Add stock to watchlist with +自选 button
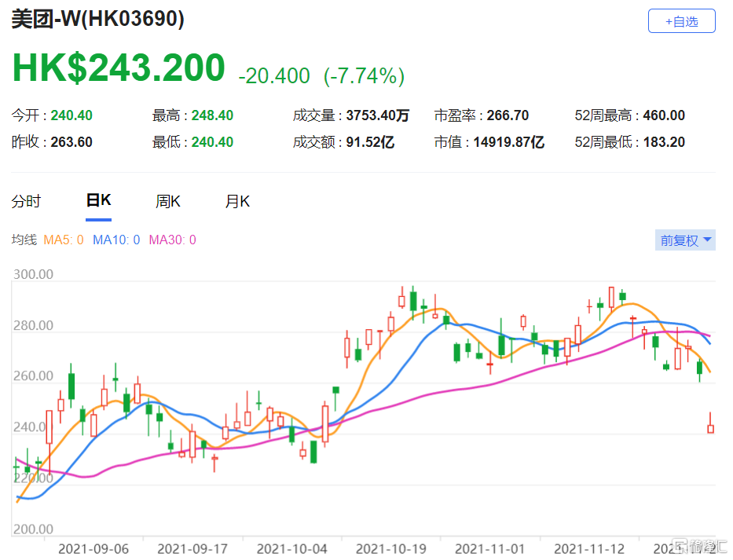733x560 pixels. [681, 21]
